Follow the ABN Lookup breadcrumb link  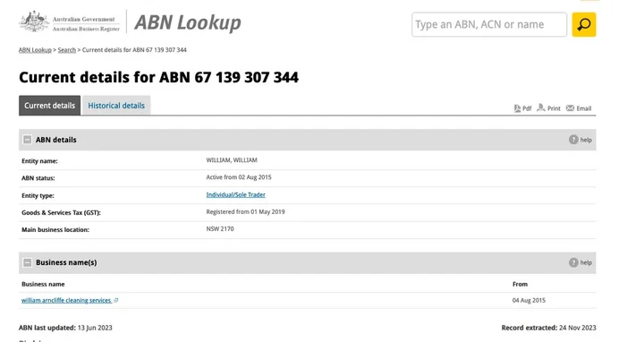click(x=35, y=50)
